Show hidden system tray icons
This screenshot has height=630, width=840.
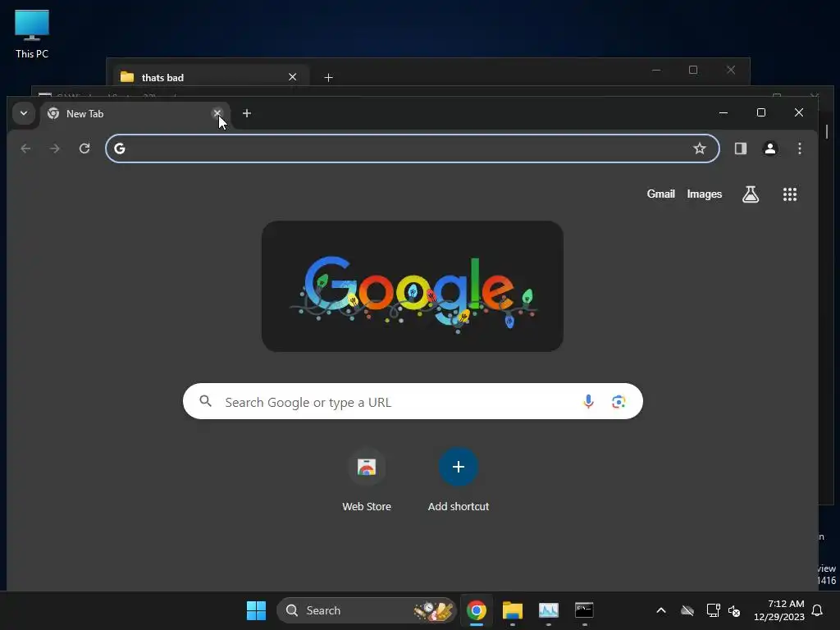tap(661, 610)
